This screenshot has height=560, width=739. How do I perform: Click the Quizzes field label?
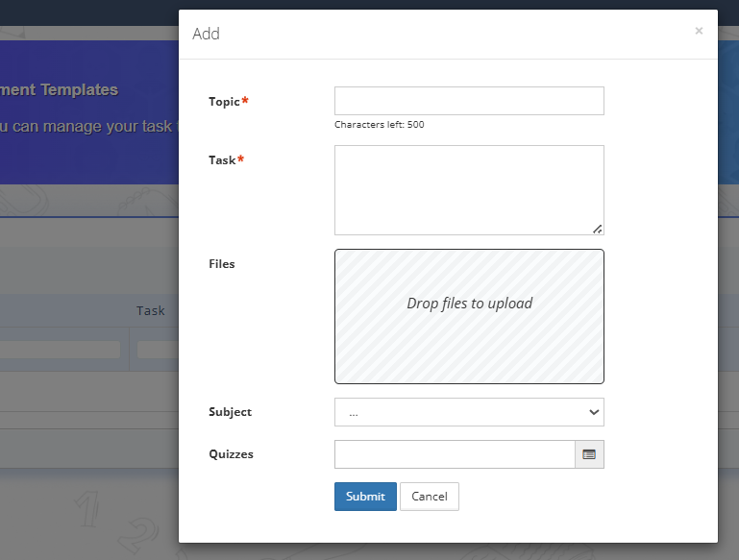point(231,454)
